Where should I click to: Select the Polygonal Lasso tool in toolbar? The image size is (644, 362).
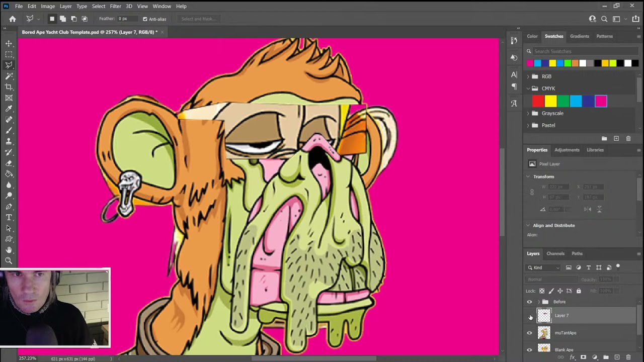click(9, 65)
